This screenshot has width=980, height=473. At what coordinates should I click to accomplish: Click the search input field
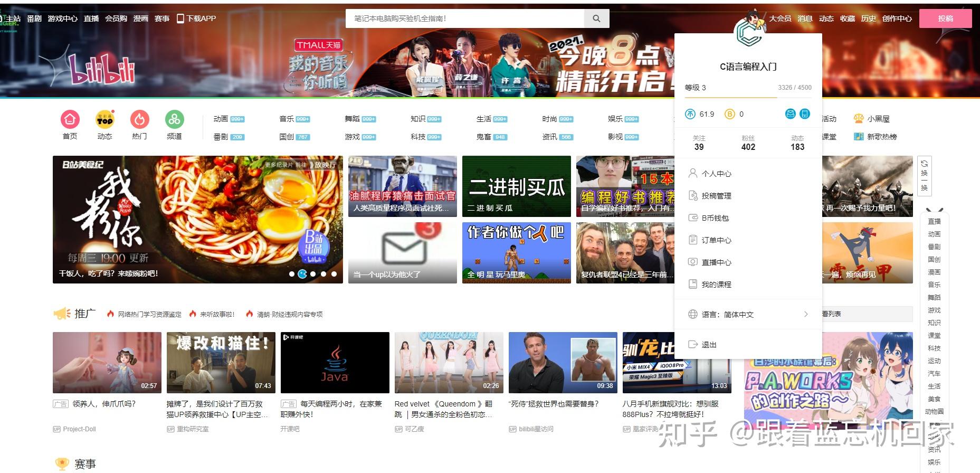tap(465, 18)
